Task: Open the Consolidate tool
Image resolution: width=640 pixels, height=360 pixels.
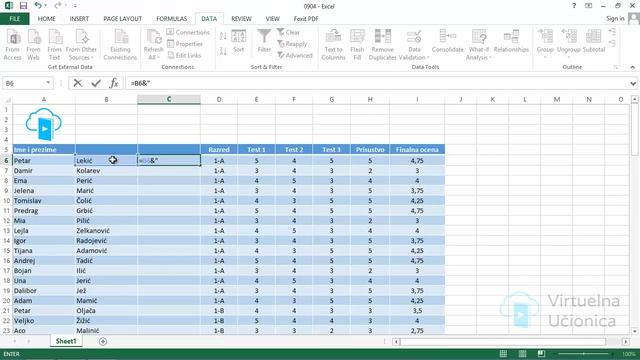Action: tap(447, 41)
